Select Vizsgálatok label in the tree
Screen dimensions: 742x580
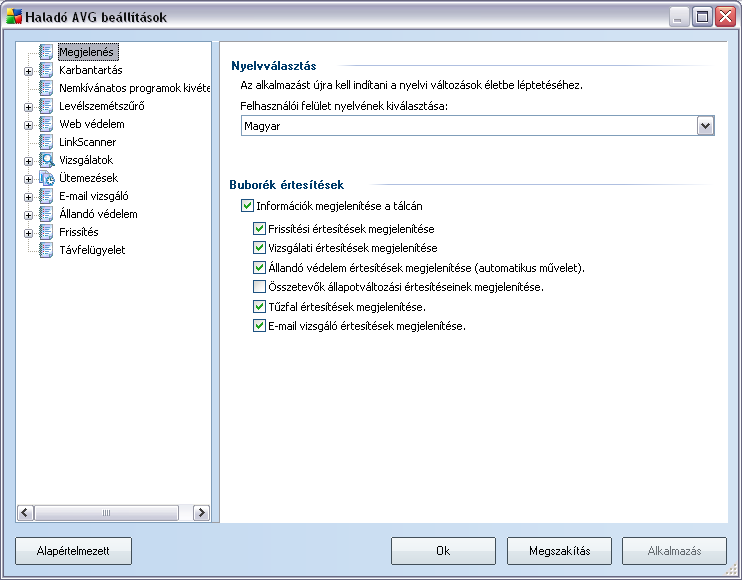coord(86,160)
